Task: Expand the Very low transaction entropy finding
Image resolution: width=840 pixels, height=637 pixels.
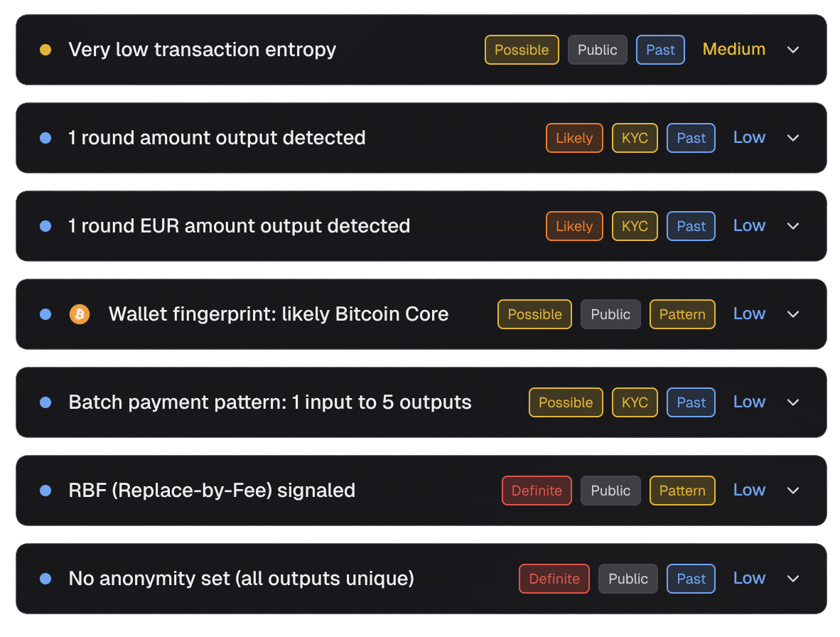Action: point(793,50)
